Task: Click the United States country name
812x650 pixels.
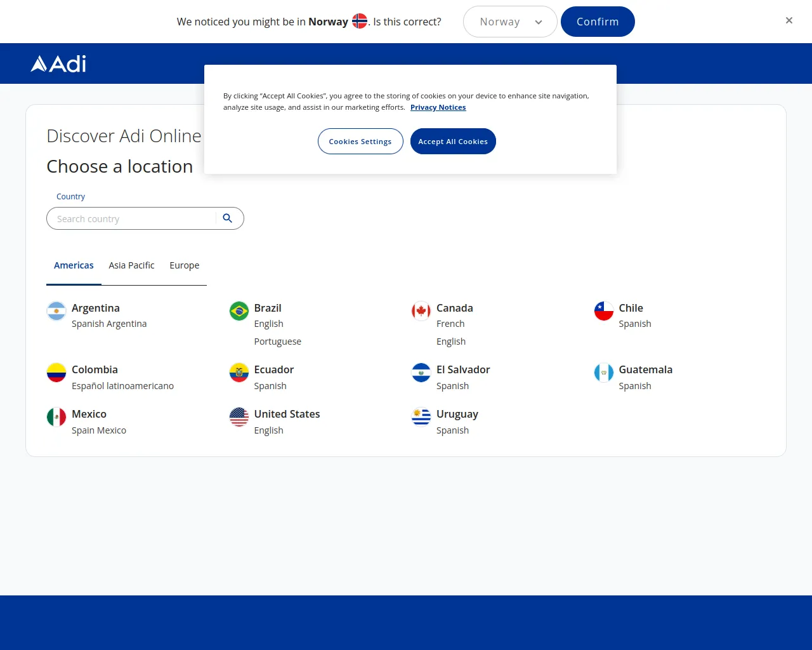Action: tap(287, 414)
